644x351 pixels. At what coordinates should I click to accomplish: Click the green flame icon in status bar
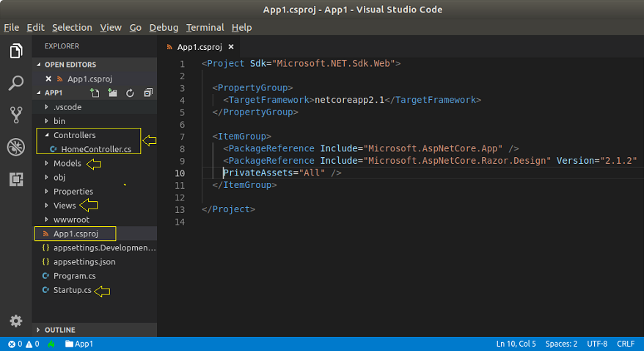click(x=51, y=344)
